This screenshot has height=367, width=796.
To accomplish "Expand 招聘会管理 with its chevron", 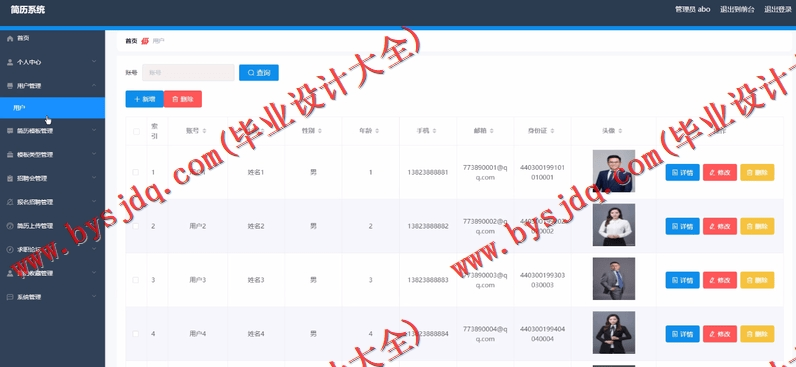I will (94, 178).
